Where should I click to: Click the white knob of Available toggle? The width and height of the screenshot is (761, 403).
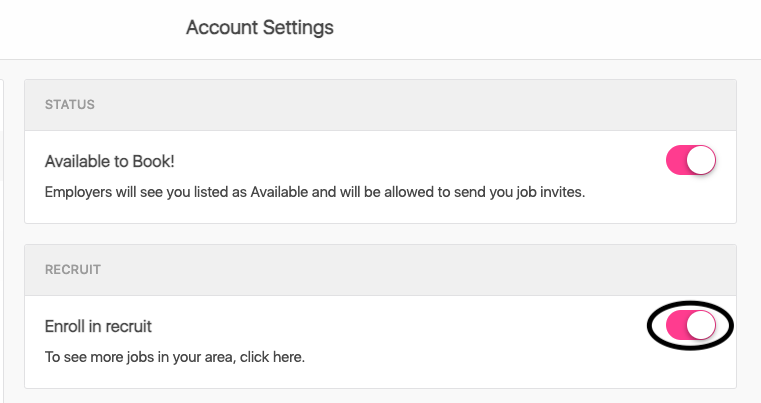click(702, 161)
